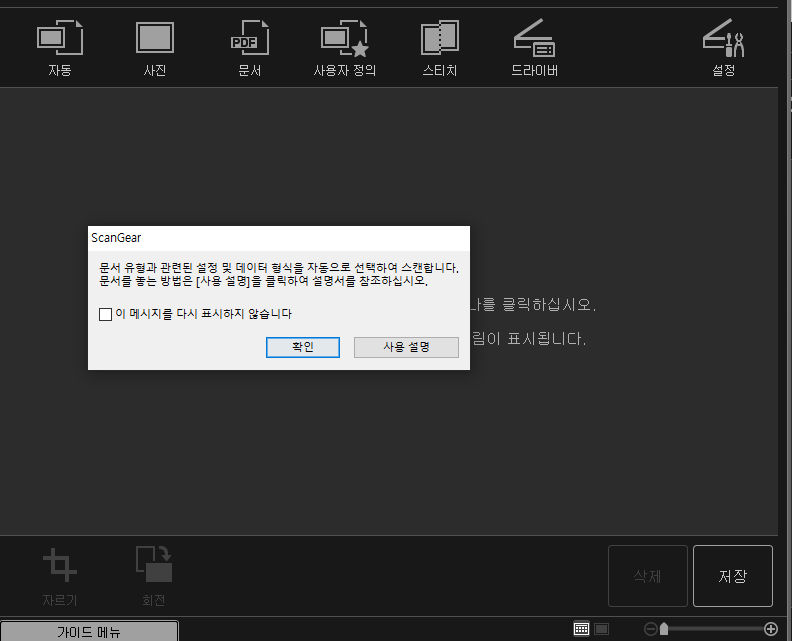
Task: Click the 회전 rotate tool
Action: click(154, 576)
